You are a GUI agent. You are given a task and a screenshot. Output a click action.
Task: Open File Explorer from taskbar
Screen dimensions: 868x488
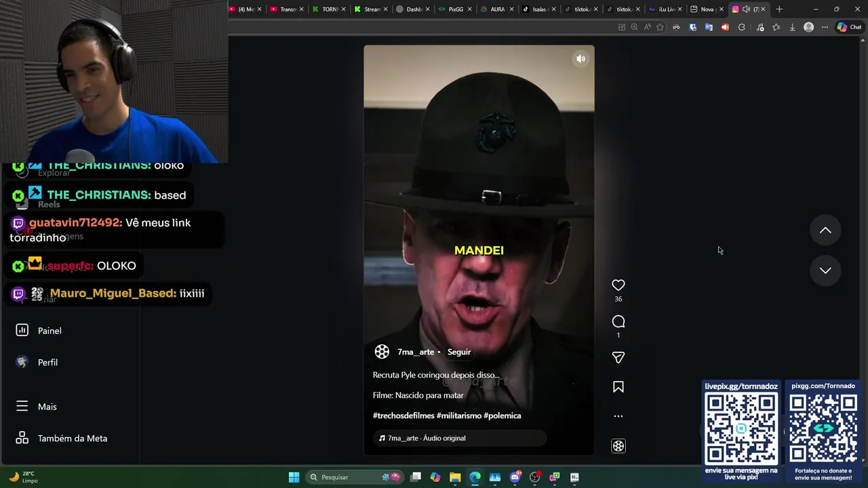tap(455, 477)
